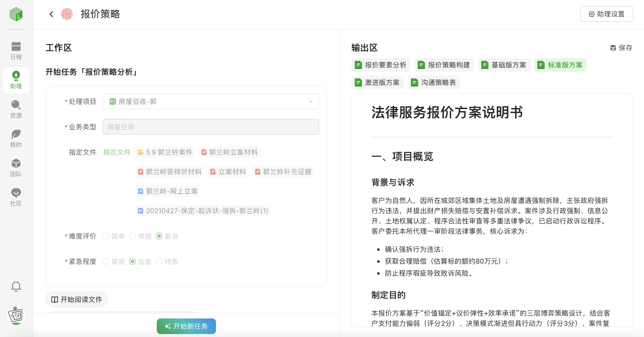Open the 团队 cube sidebar icon
644x337 pixels.
pyautogui.click(x=16, y=168)
